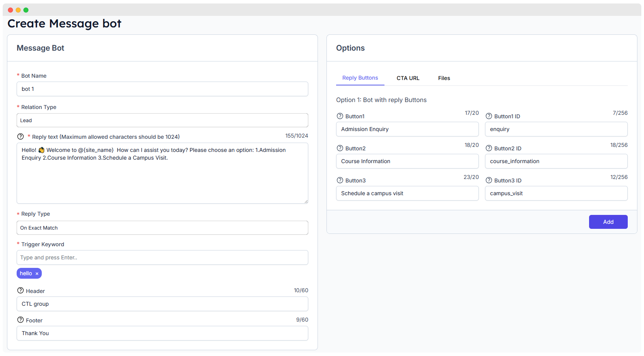Click the help icon beside Button3
644x356 pixels.
(340, 180)
